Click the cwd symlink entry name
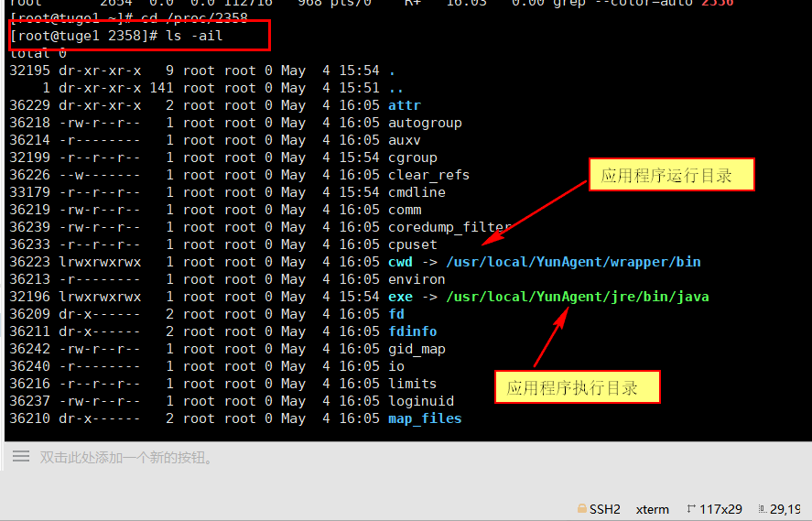The width and height of the screenshot is (812, 521). pyautogui.click(x=400, y=262)
